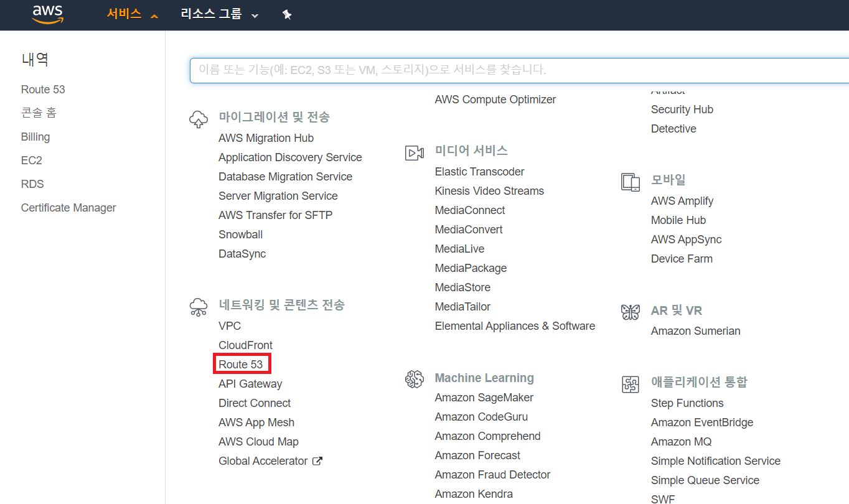Open VPC service
This screenshot has width=849, height=504.
click(x=230, y=326)
